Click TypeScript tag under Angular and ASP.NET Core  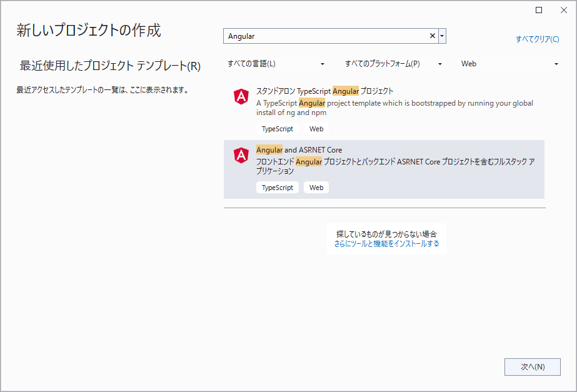278,188
